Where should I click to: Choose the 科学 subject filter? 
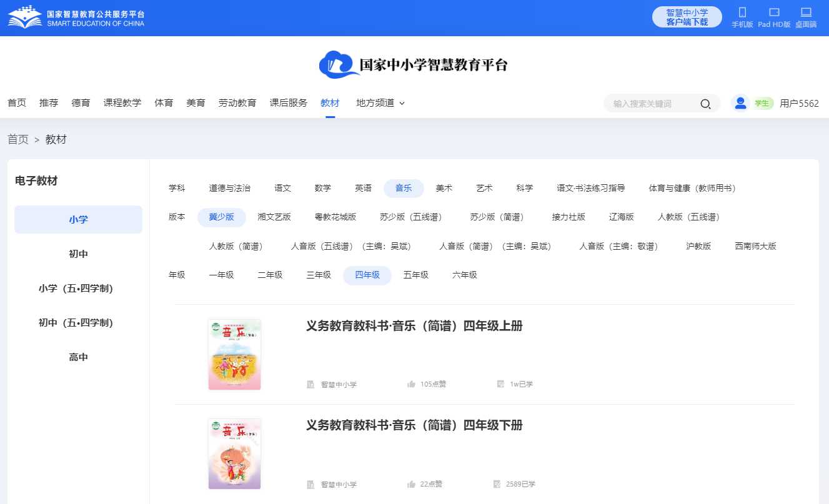pyautogui.click(x=525, y=188)
